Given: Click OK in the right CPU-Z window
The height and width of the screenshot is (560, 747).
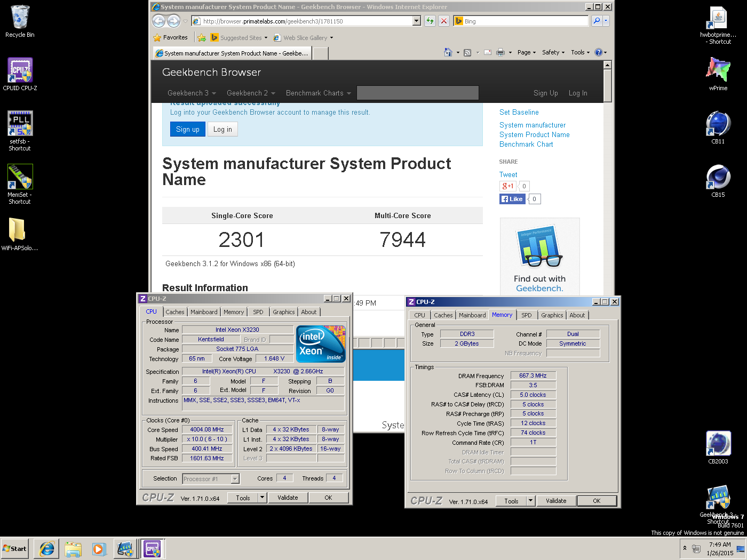Looking at the screenshot, I should [597, 501].
